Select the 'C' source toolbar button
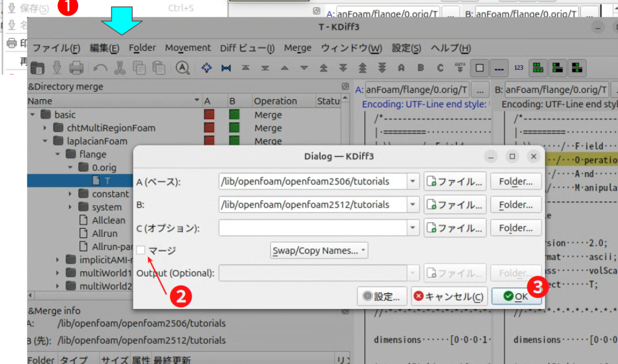 pos(440,68)
